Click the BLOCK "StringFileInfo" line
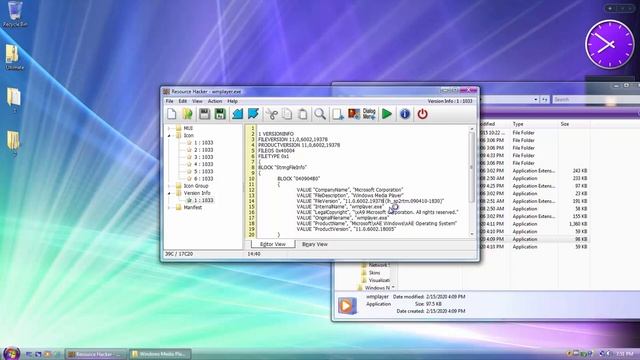Screen dimensions: 640x360 (282, 167)
